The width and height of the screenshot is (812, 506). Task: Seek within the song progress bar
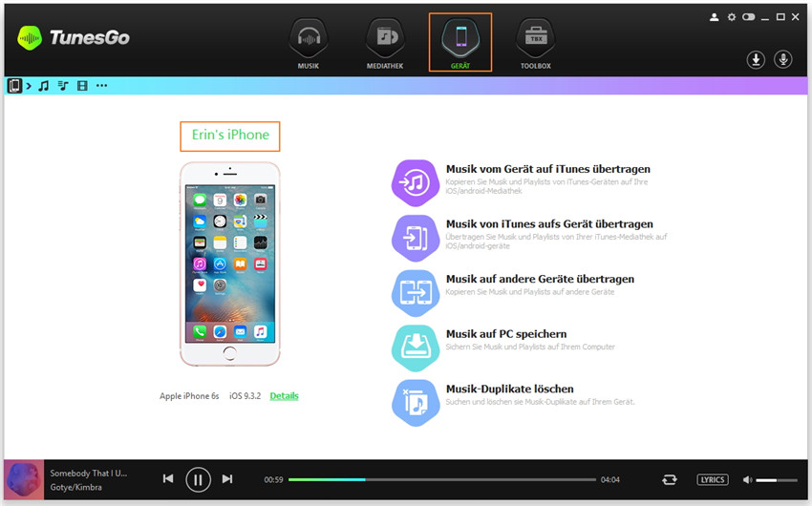click(441, 479)
